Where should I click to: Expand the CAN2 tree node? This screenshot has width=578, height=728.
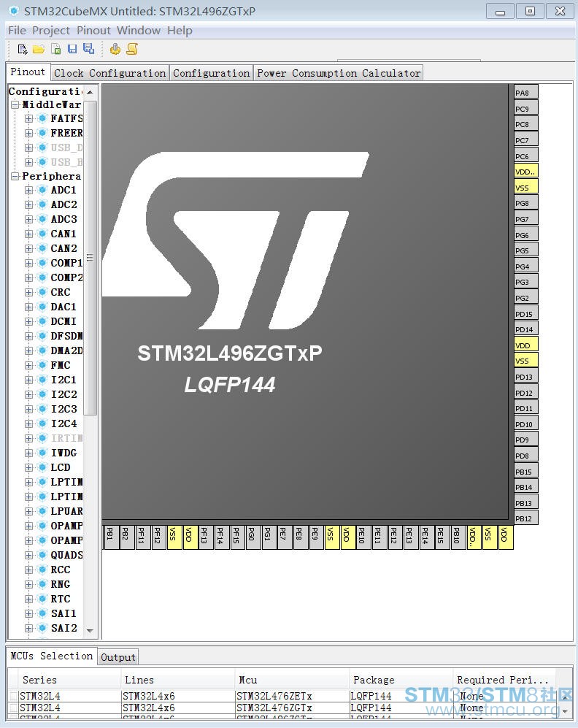[x=28, y=248]
